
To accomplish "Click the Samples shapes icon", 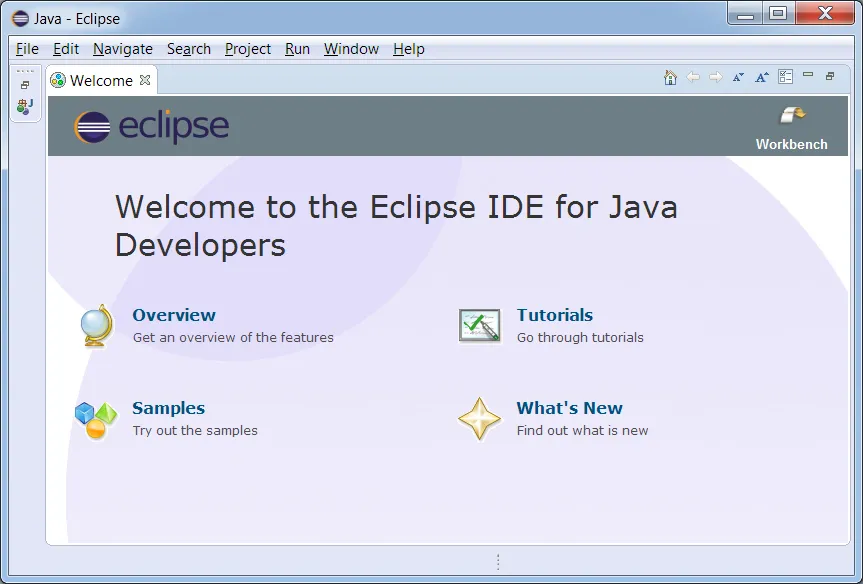I will (x=96, y=421).
